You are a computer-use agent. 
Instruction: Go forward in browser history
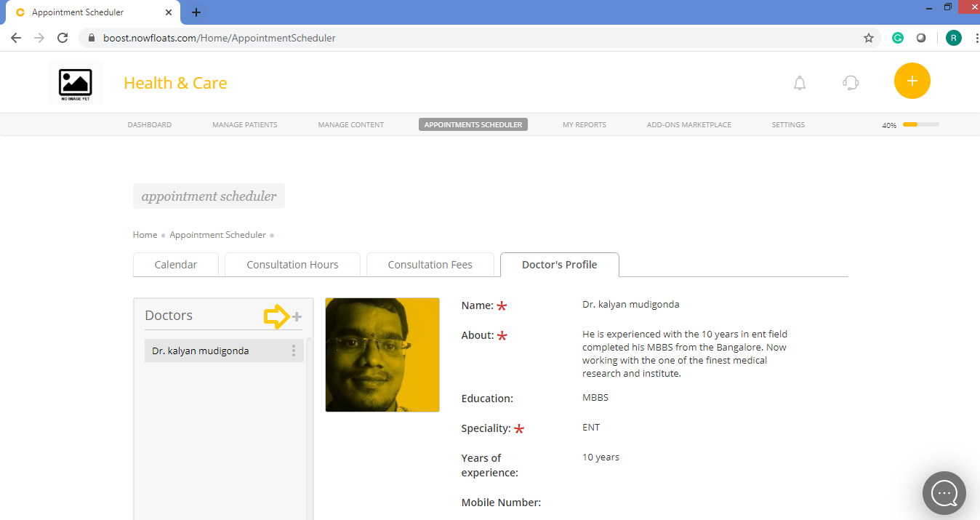click(x=39, y=38)
